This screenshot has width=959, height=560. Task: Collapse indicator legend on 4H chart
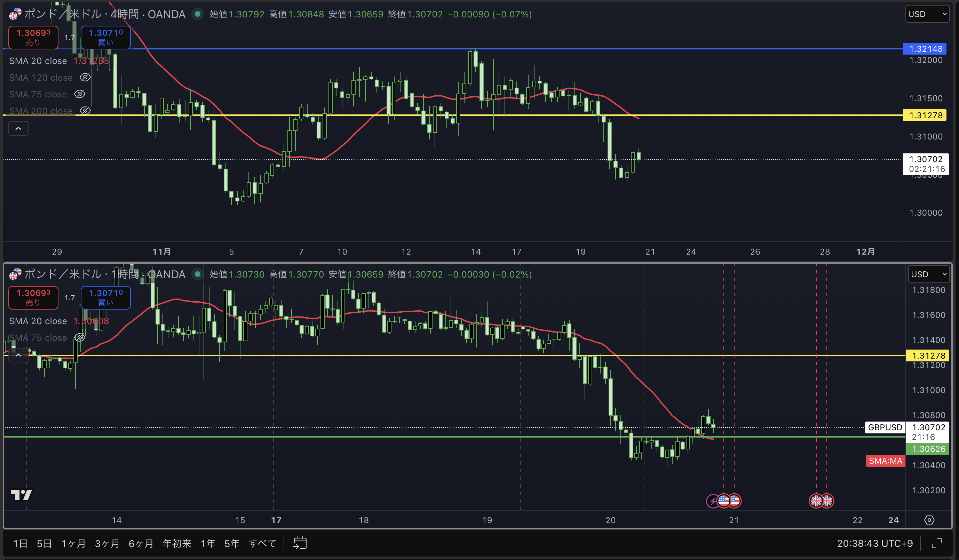tap(18, 129)
